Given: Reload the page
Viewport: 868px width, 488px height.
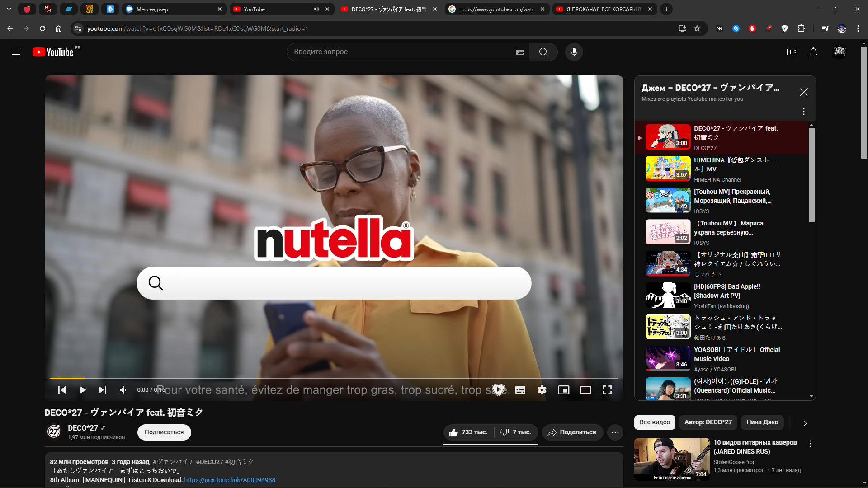Looking at the screenshot, I should (x=42, y=28).
